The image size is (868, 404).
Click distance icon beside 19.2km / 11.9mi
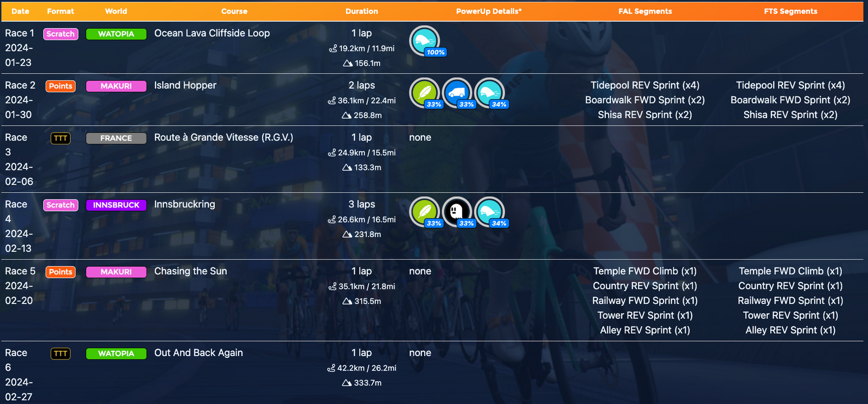(x=333, y=49)
